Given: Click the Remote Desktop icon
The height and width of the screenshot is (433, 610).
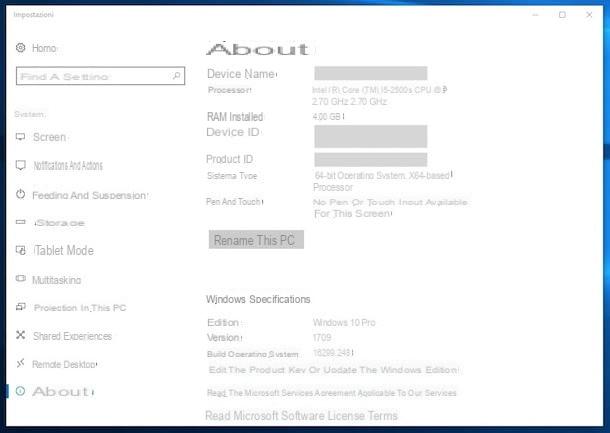Looking at the screenshot, I should (x=21, y=363).
